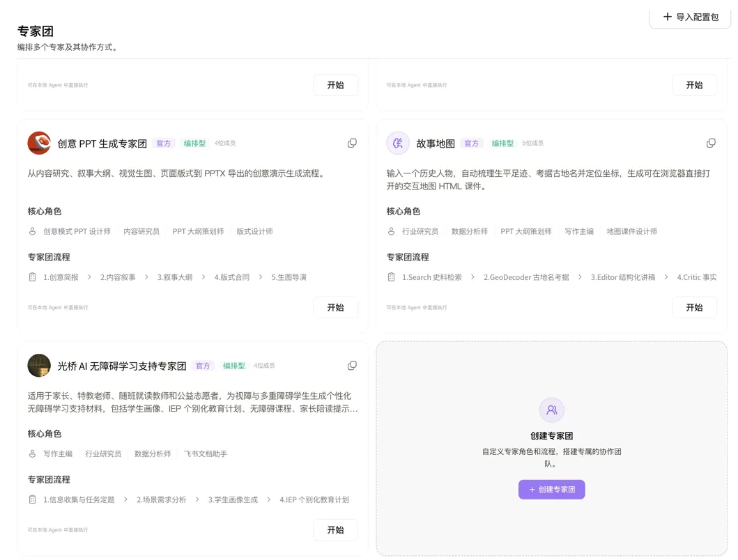Select the 飞书文档助手 role chip
Image resolution: width=738 pixels, height=560 pixels.
pyautogui.click(x=205, y=454)
